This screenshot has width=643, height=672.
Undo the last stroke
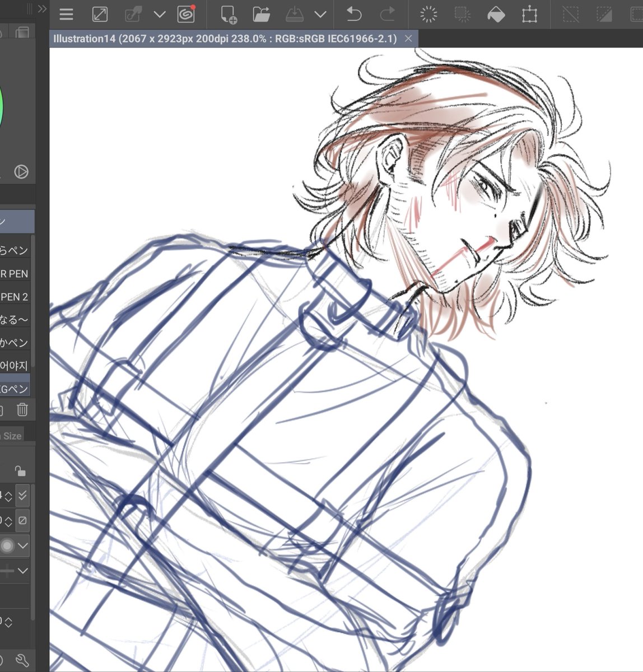353,15
